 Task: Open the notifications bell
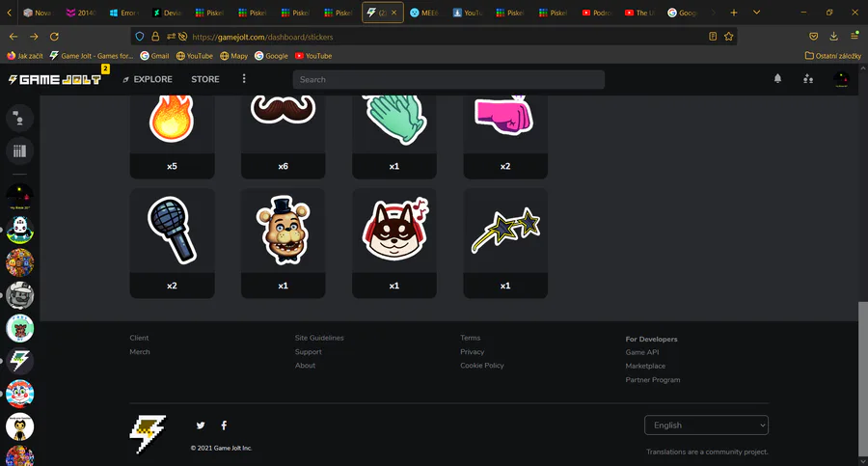[777, 79]
